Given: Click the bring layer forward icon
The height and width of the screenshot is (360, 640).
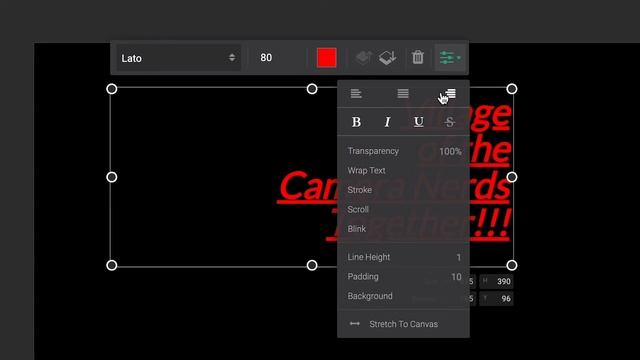Looking at the screenshot, I should pyautogui.click(x=363, y=58).
